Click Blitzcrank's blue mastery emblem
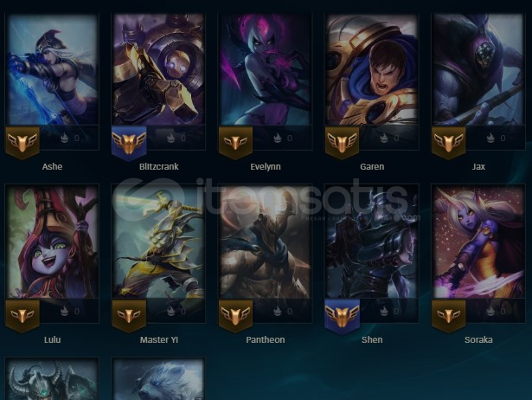532x400 pixels. pos(129,144)
